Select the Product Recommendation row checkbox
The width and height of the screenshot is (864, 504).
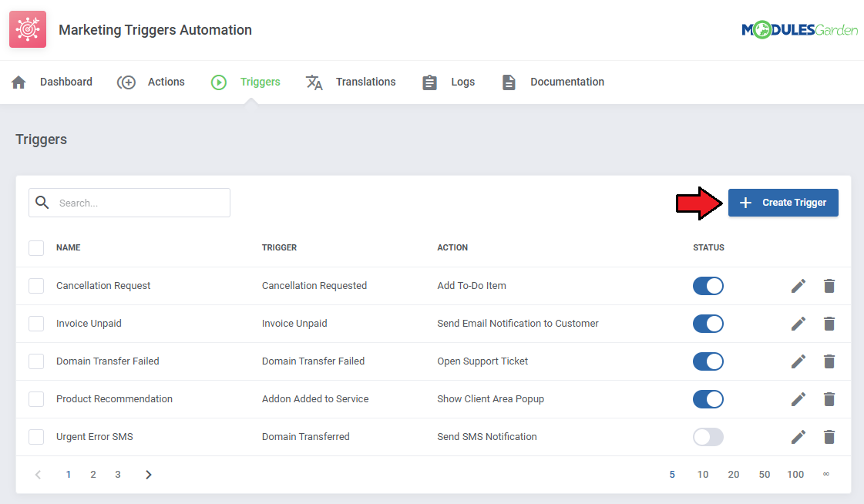(36, 398)
